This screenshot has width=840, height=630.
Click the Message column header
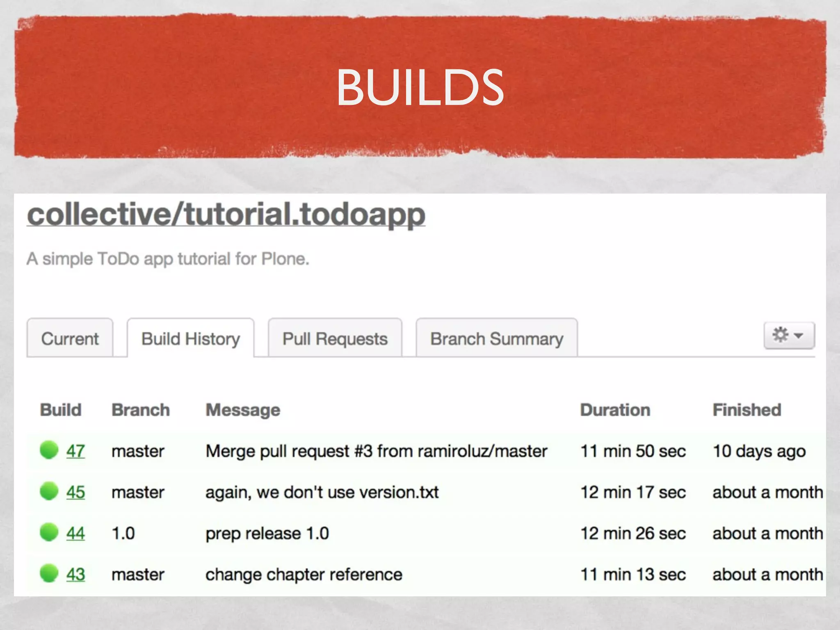[243, 410]
